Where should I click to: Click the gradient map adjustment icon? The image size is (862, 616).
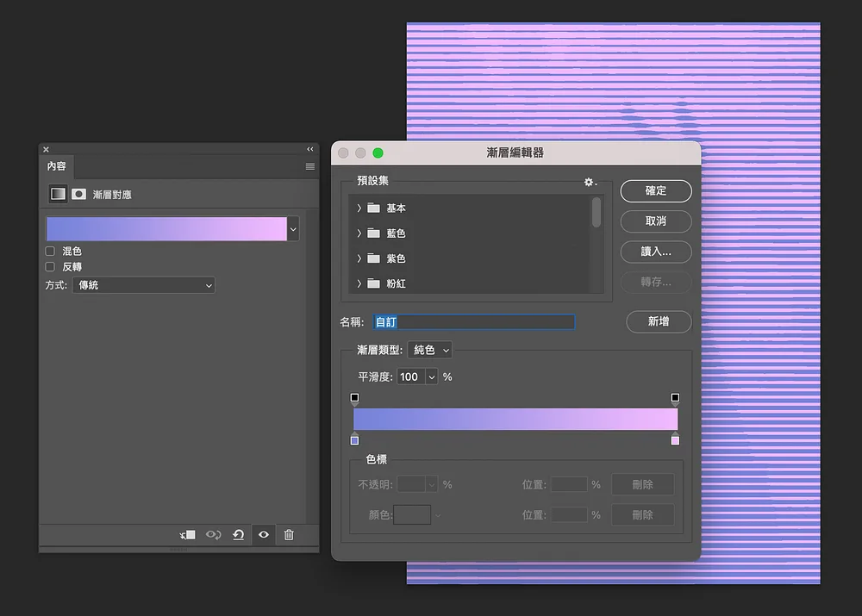[x=58, y=194]
